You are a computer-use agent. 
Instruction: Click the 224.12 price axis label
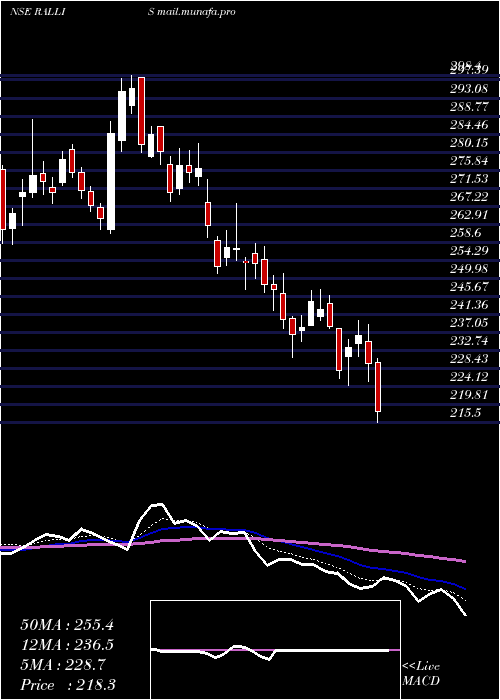tap(468, 377)
